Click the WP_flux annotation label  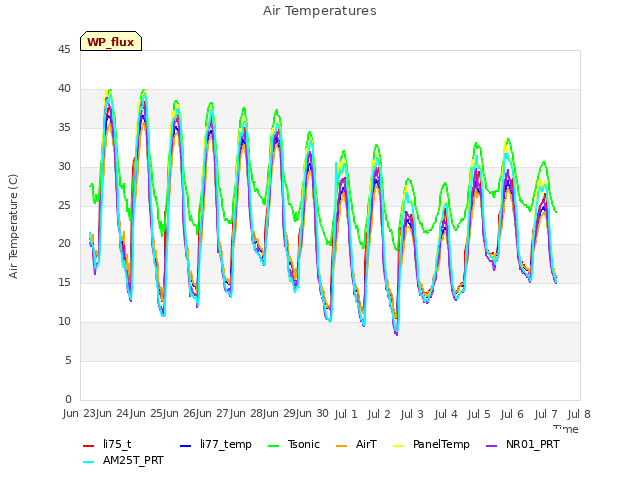pos(111,42)
